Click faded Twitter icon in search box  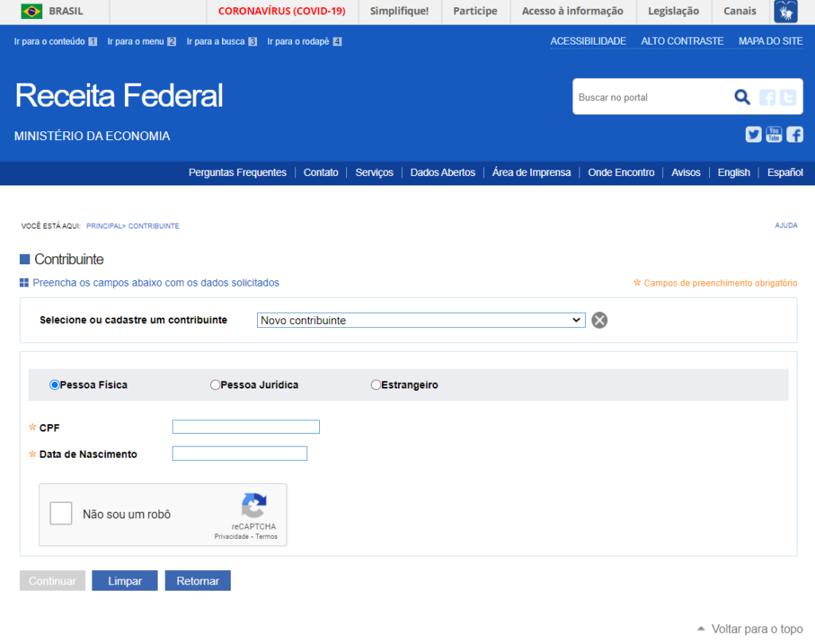788,97
